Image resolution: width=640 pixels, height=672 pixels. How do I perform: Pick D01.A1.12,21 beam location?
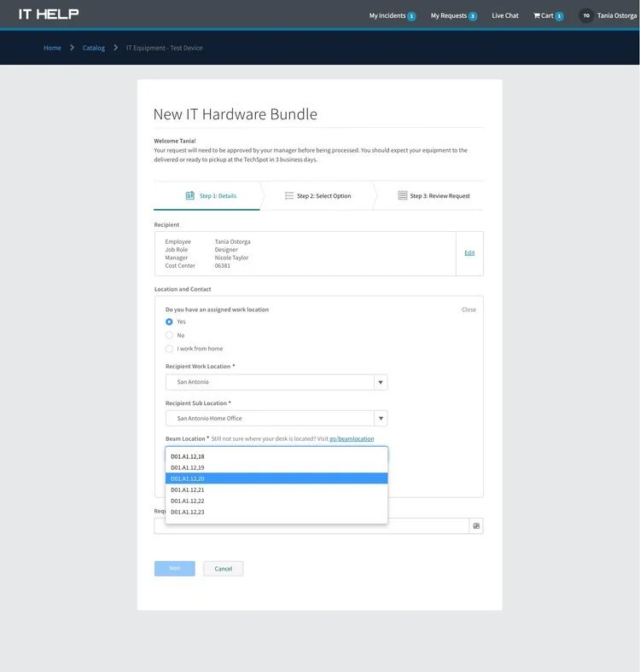[276, 490]
